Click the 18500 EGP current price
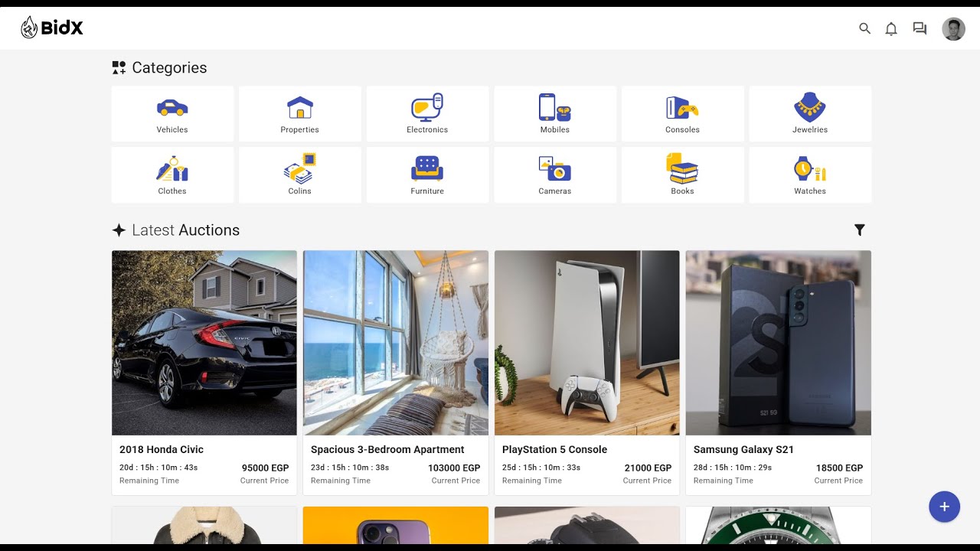980x551 pixels. tap(839, 468)
